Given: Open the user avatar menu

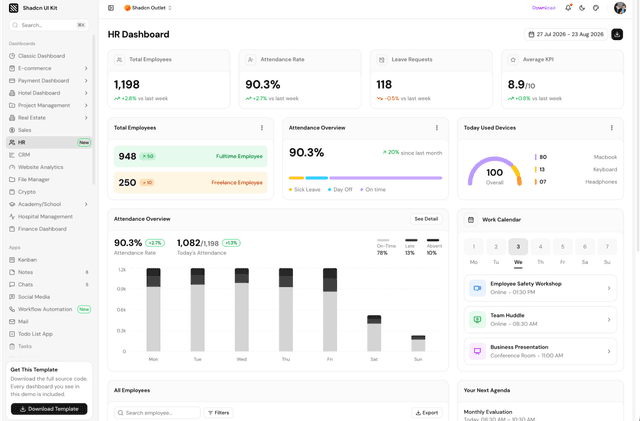Looking at the screenshot, I should point(620,8).
